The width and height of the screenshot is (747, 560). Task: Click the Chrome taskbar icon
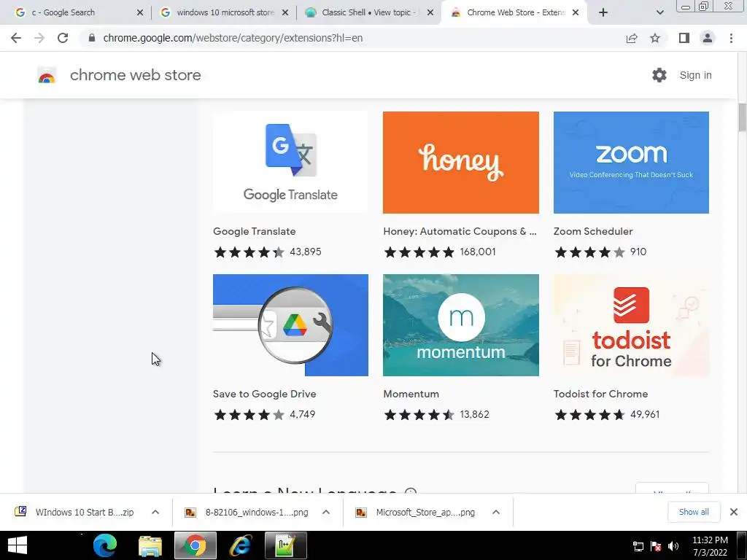point(196,545)
